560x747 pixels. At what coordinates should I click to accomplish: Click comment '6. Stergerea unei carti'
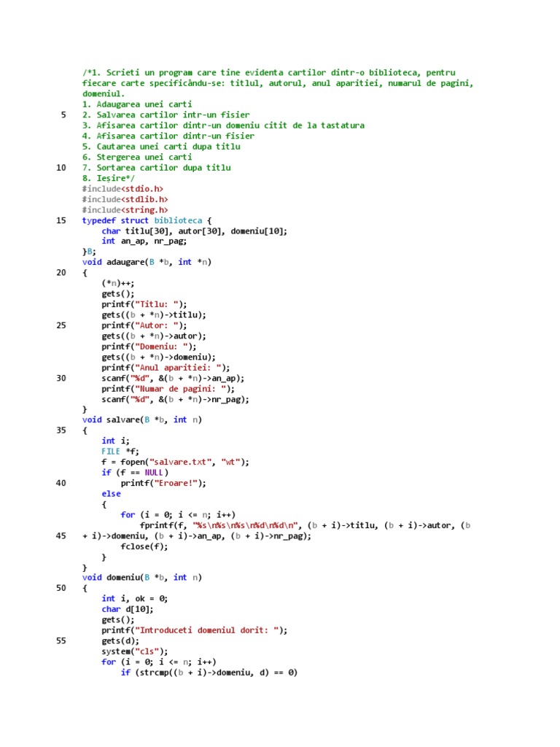137,158
